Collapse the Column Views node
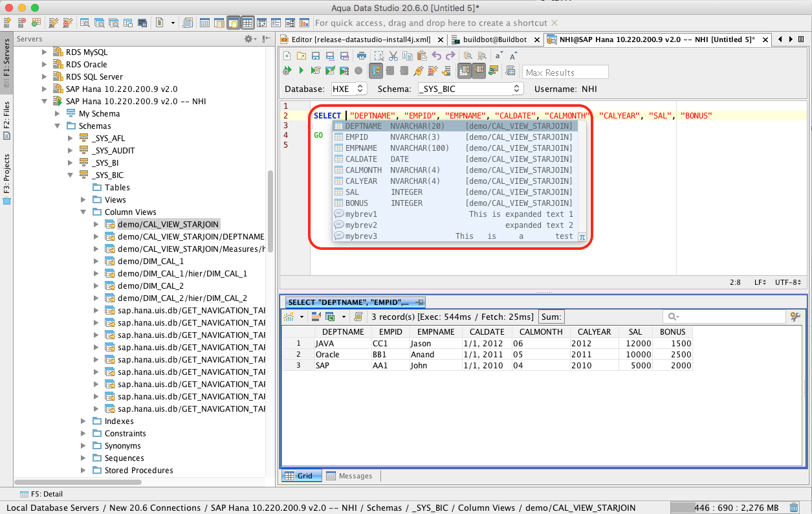The height and width of the screenshot is (514, 812). point(83,212)
